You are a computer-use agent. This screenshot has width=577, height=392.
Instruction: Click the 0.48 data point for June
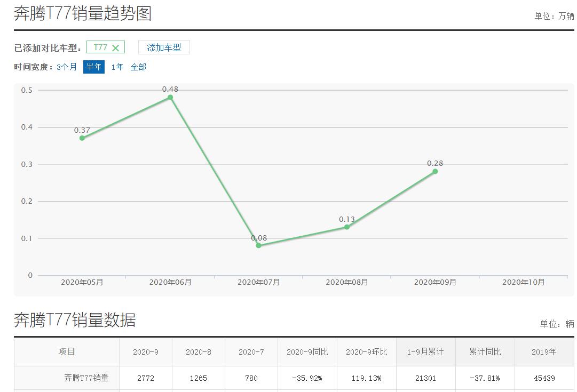click(170, 98)
